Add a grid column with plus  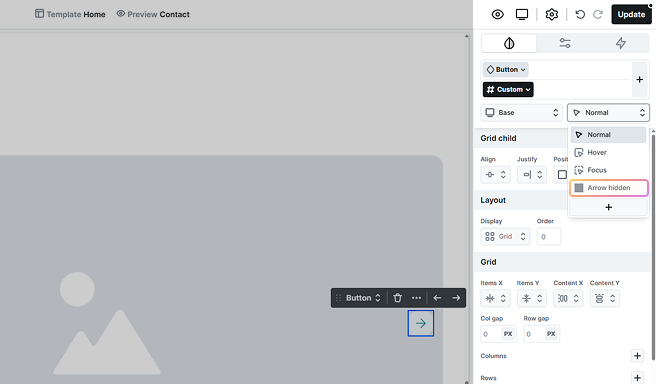(x=637, y=356)
